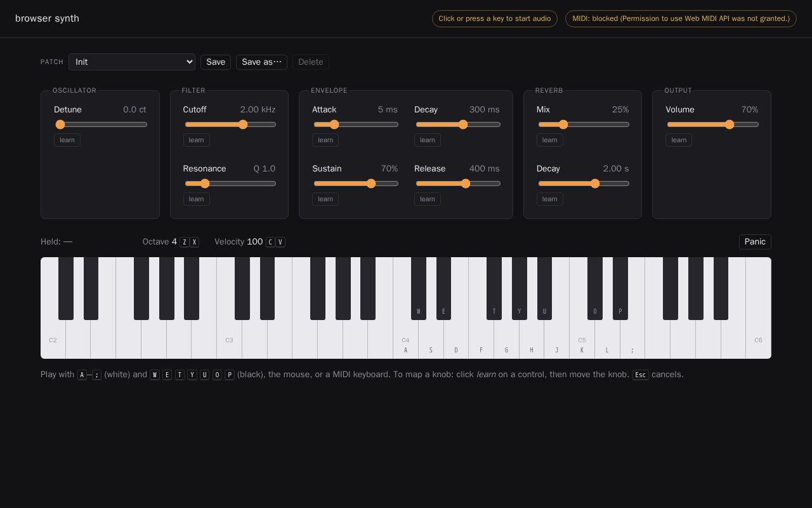This screenshot has width=812, height=508.
Task: Play the white piano key labeled S
Action: click(x=431, y=340)
